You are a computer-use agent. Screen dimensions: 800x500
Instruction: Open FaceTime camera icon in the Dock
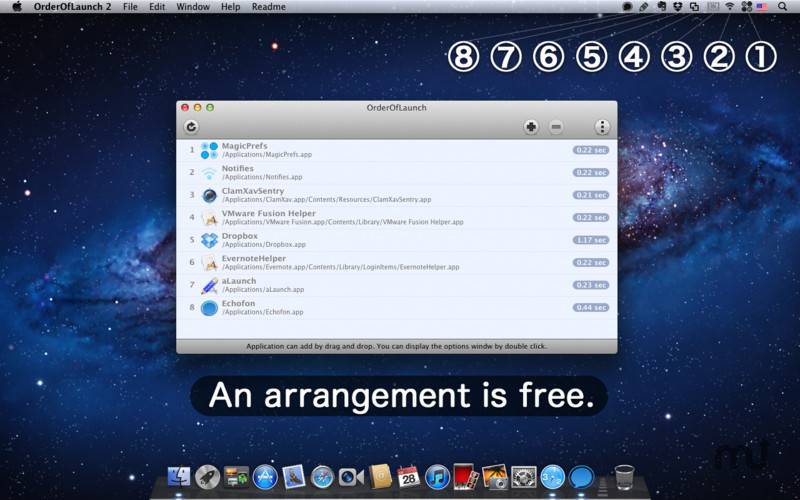[351, 477]
